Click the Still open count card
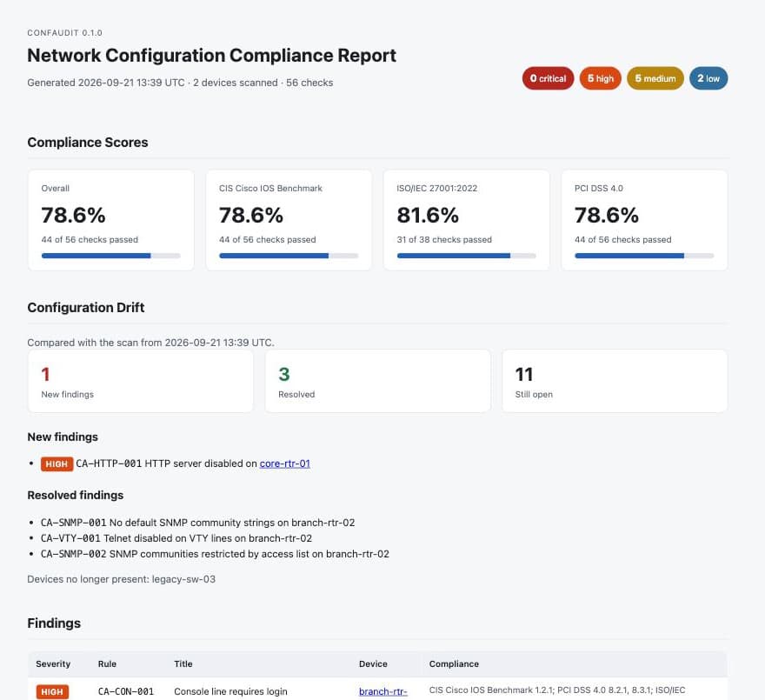This screenshot has width=765, height=700. (615, 381)
